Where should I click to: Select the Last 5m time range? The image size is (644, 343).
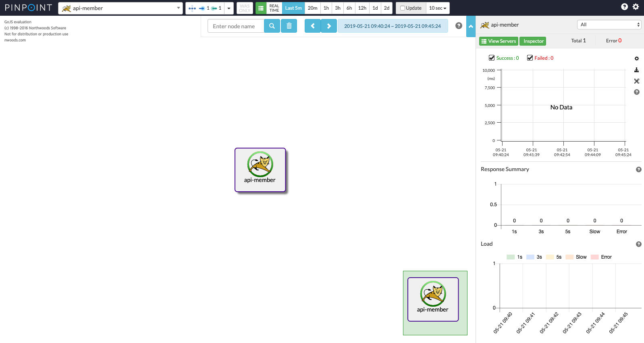293,8
